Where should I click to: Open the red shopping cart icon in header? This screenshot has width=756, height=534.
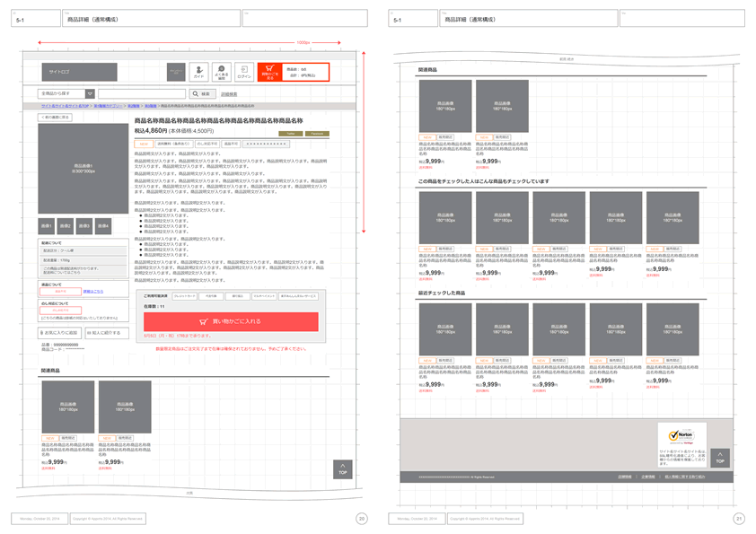(x=270, y=72)
